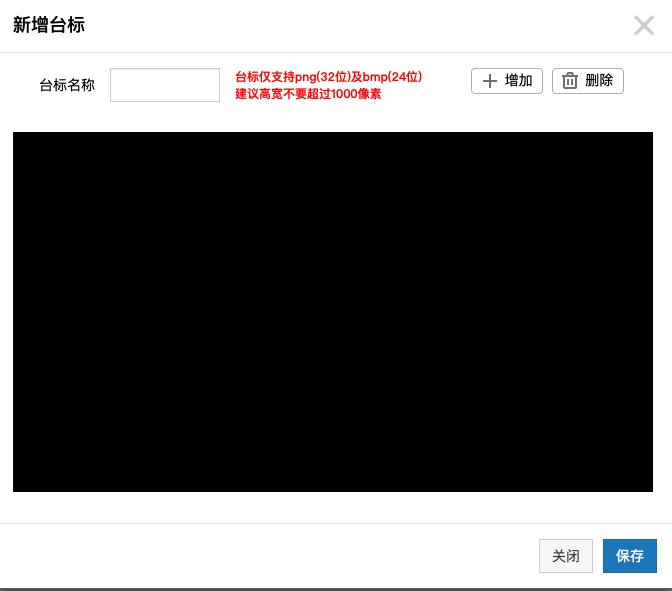Close the 新增台标 dialog with the X icon
The image size is (672, 591).
point(644,26)
